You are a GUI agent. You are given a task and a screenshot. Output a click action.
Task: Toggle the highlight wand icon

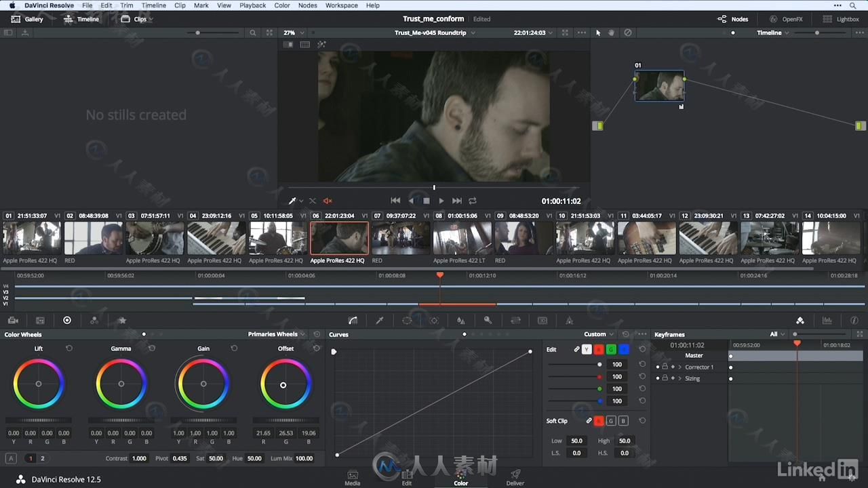coord(321,45)
